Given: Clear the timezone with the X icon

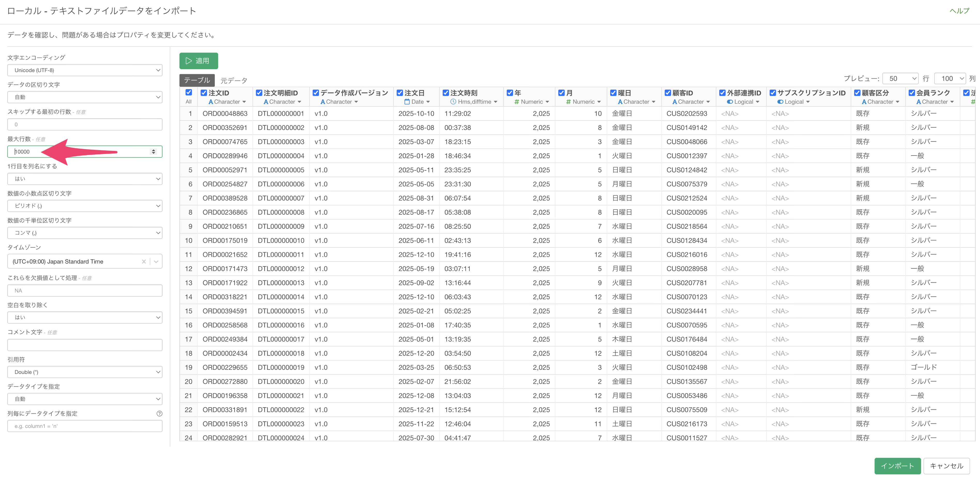Looking at the screenshot, I should coord(144,262).
